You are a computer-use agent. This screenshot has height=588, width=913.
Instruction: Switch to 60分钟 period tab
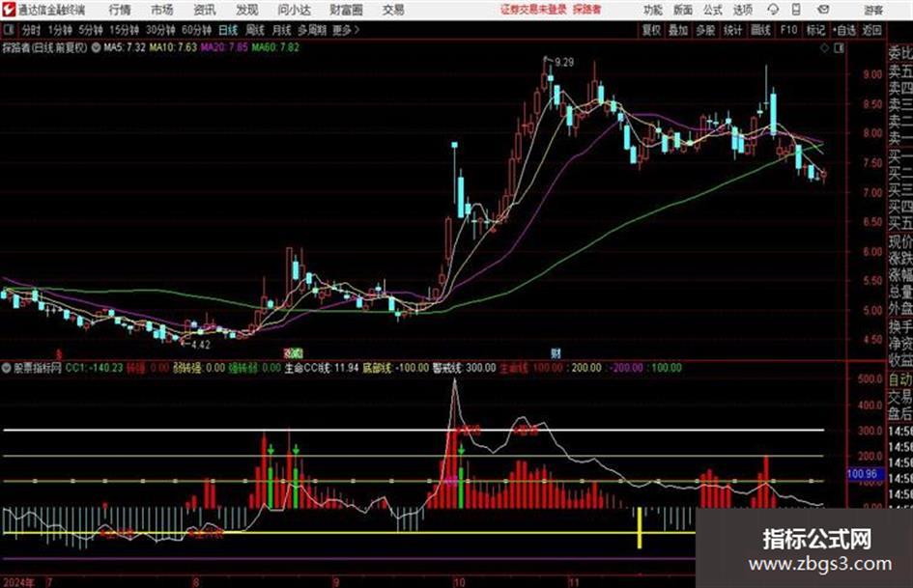(196, 30)
